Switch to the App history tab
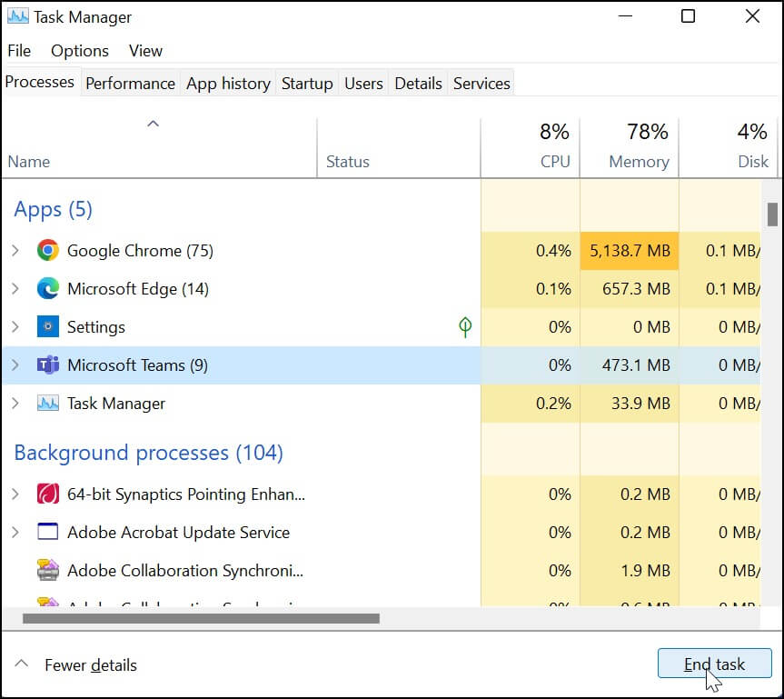784x699 pixels. (229, 83)
